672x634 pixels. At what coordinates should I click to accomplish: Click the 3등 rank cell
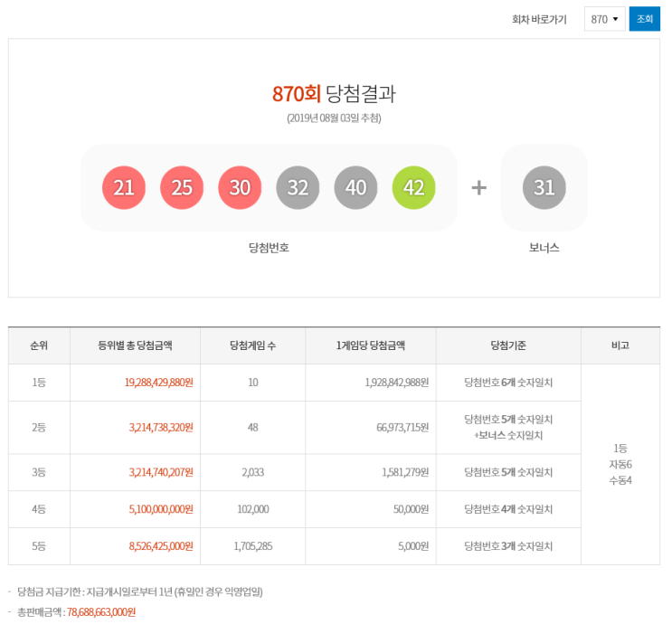click(39, 472)
